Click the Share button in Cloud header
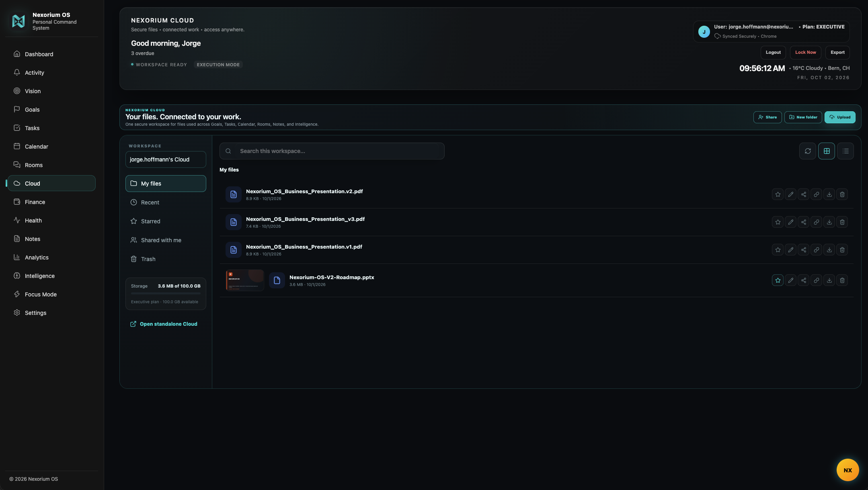This screenshot has height=490, width=868. coord(767,117)
